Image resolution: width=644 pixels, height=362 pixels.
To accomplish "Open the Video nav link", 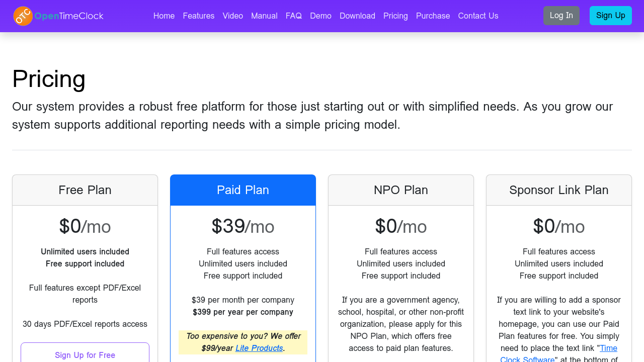I will click(233, 16).
